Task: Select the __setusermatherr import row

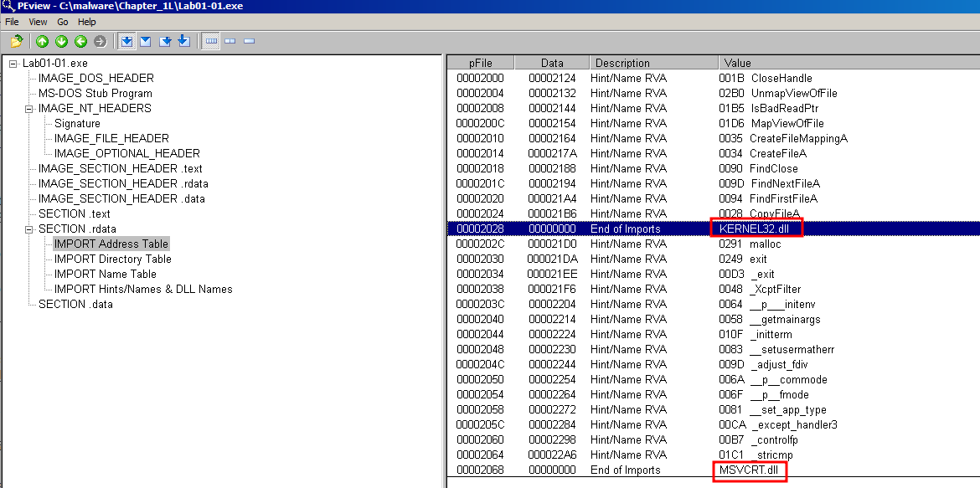Action: [x=714, y=349]
